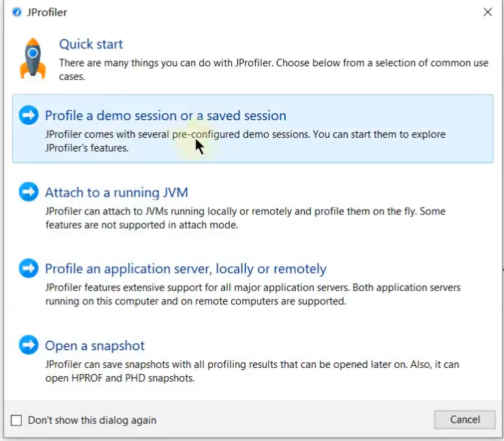The image size is (504, 441).
Task: Click the pre-configured demo sessions description text
Action: [x=245, y=141]
